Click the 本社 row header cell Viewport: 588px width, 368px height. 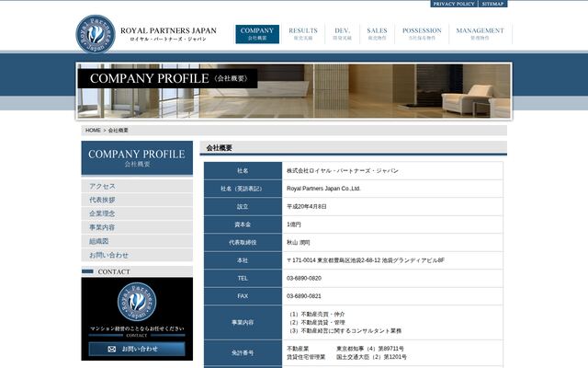(x=243, y=260)
